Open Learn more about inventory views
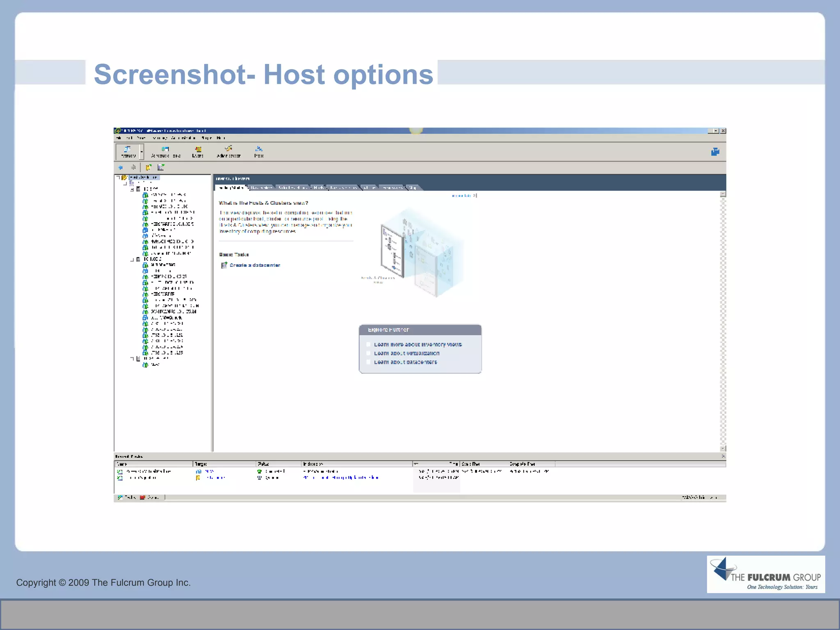 click(418, 345)
